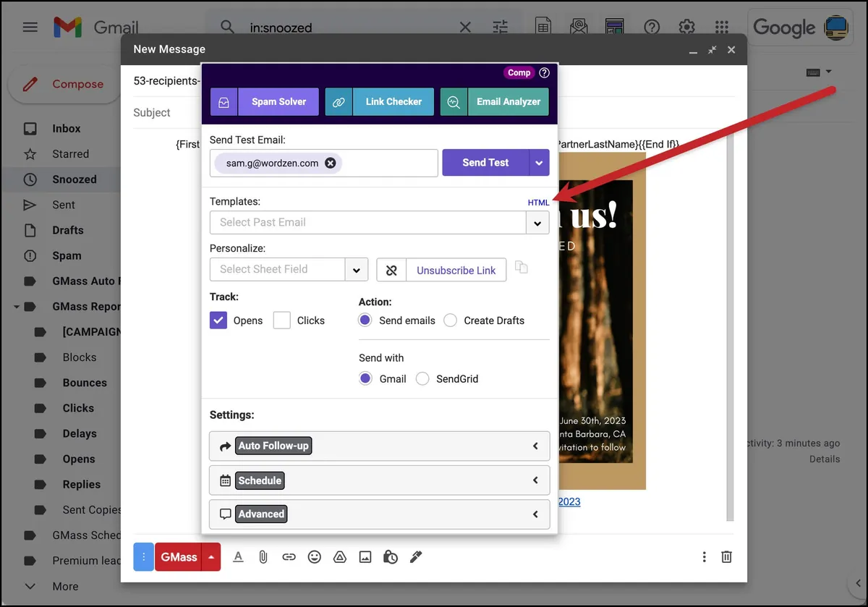This screenshot has width=868, height=607.
Task: Click the blue GMass three-dot button
Action: coord(144,556)
